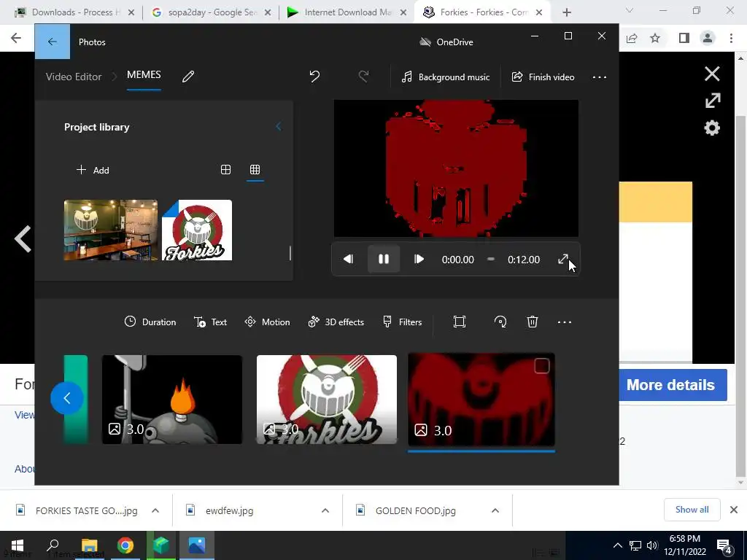Viewport: 747px width, 560px height.
Task: Click the More details button
Action: pyautogui.click(x=671, y=385)
